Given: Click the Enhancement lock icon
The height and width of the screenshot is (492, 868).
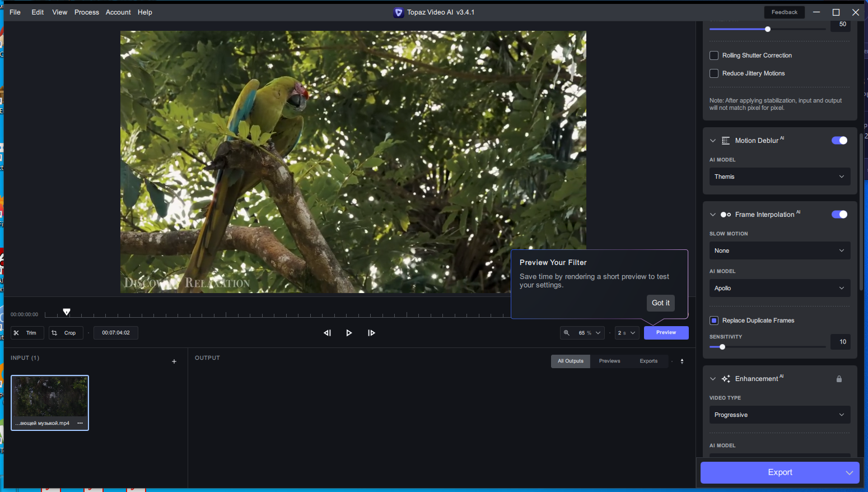Looking at the screenshot, I should tap(839, 379).
